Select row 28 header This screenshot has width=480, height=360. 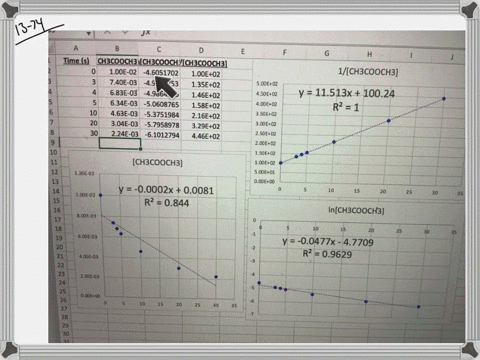point(65,317)
